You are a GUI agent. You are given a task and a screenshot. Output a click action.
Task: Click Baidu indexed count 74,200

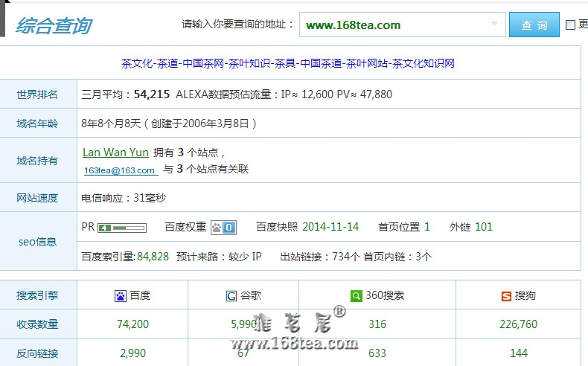(x=132, y=324)
